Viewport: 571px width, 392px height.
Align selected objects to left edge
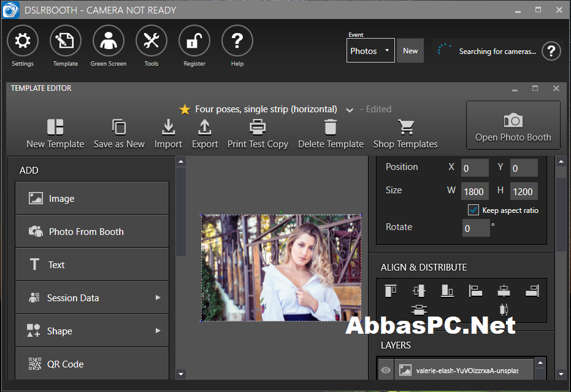(475, 291)
